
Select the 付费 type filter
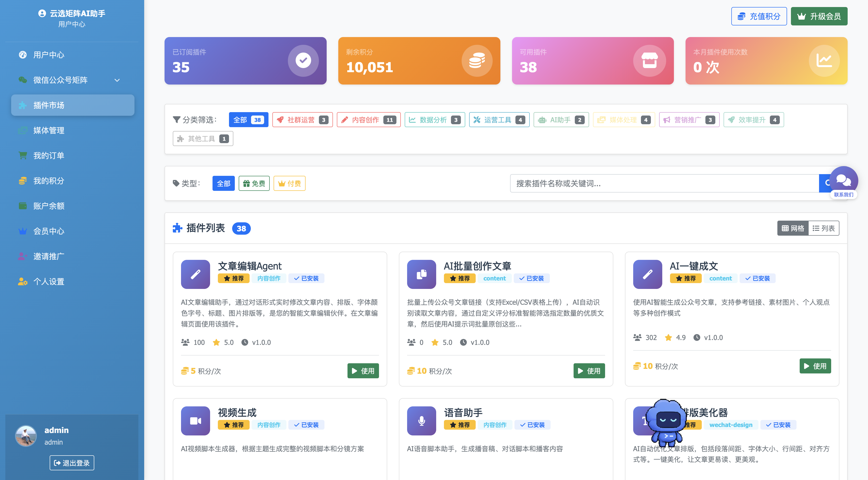(x=289, y=183)
